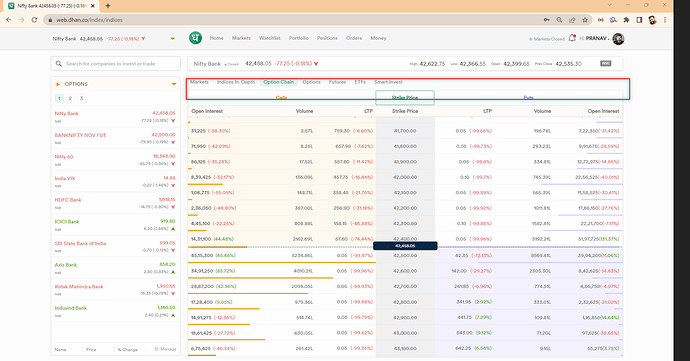Image resolution: width=690 pixels, height=361 pixels.
Task: Reload the page
Action: pos(34,20)
